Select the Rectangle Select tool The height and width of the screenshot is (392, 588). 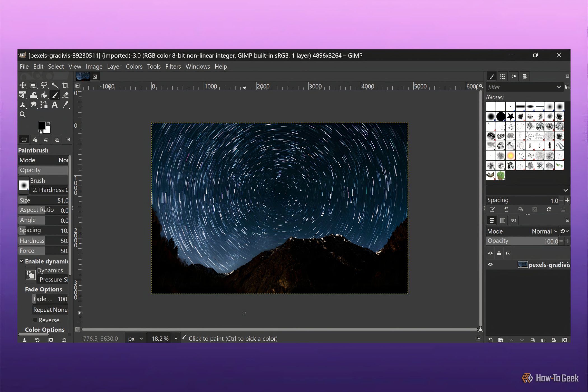point(33,85)
